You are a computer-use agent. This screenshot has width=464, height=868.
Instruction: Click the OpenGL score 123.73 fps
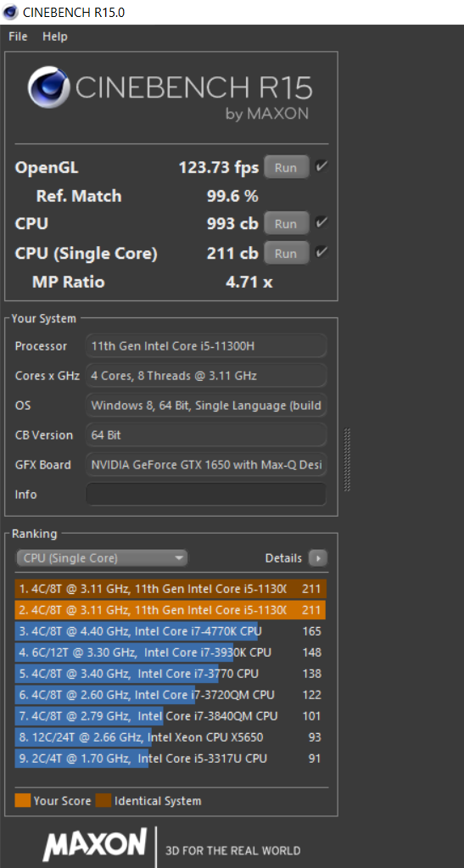point(219,167)
